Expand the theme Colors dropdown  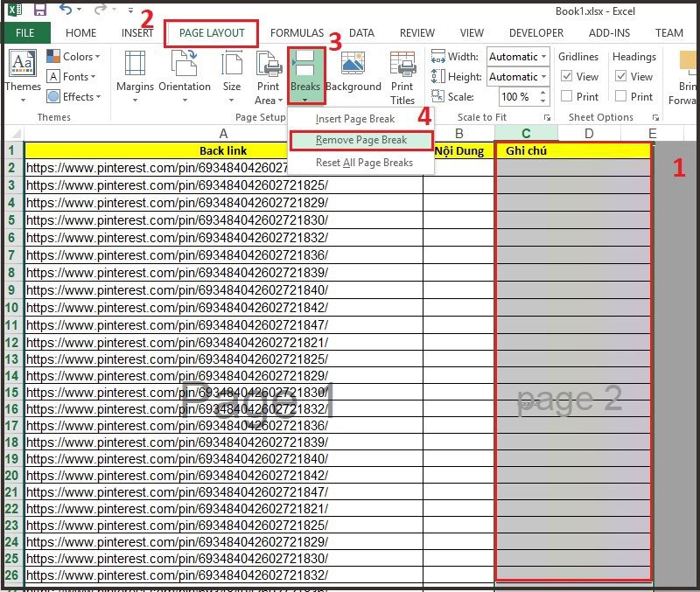73,57
